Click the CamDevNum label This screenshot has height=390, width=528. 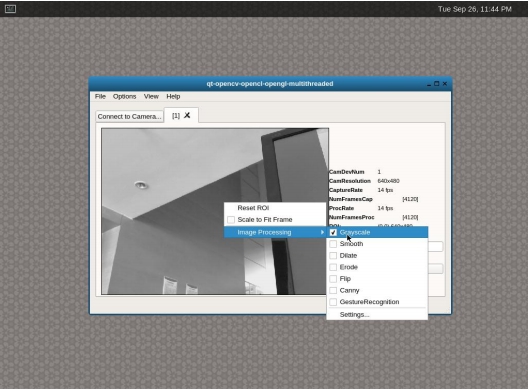346,172
